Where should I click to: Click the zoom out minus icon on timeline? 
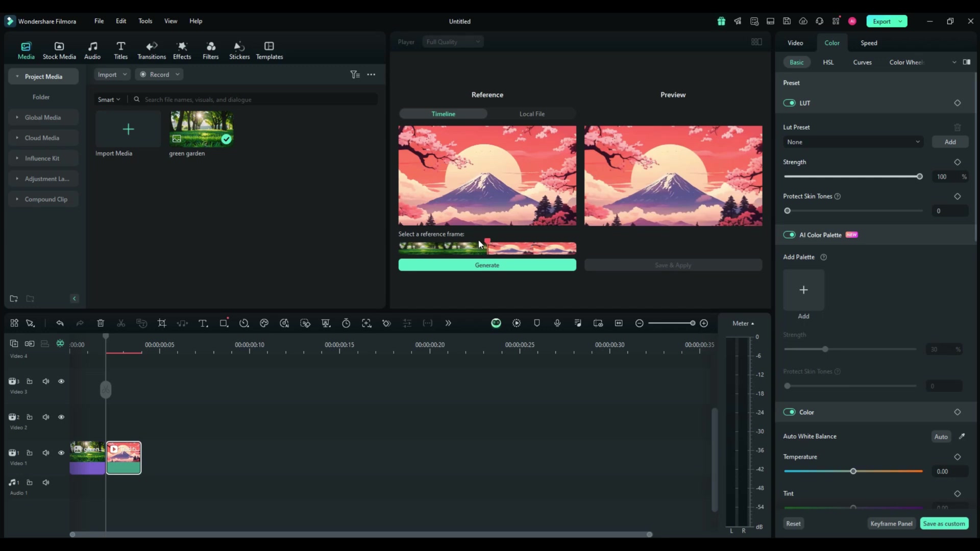click(639, 323)
